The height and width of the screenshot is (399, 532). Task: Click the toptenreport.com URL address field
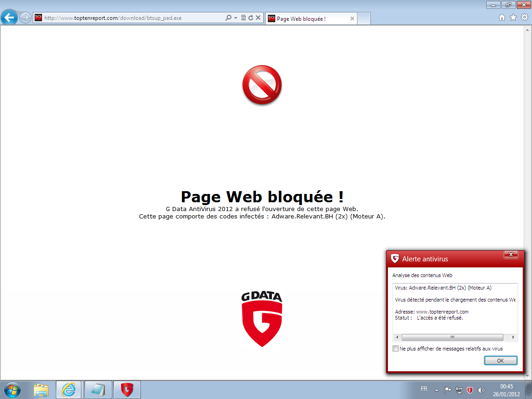point(133,18)
